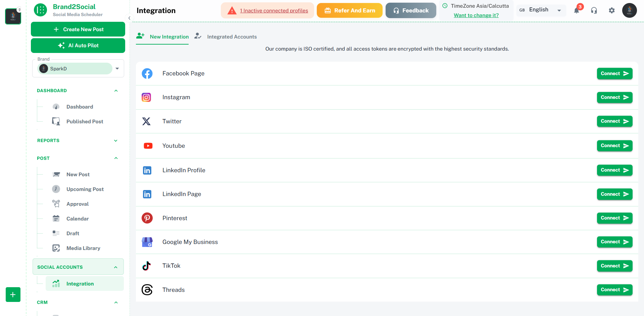Image resolution: width=644 pixels, height=316 pixels.
Task: Click the Pinterest icon
Action: (147, 218)
